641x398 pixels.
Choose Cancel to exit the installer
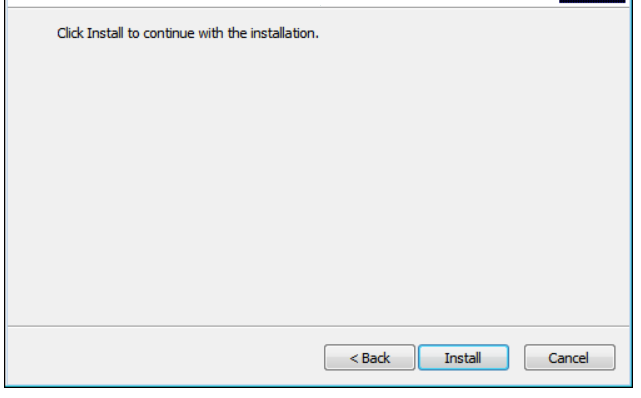[569, 358]
